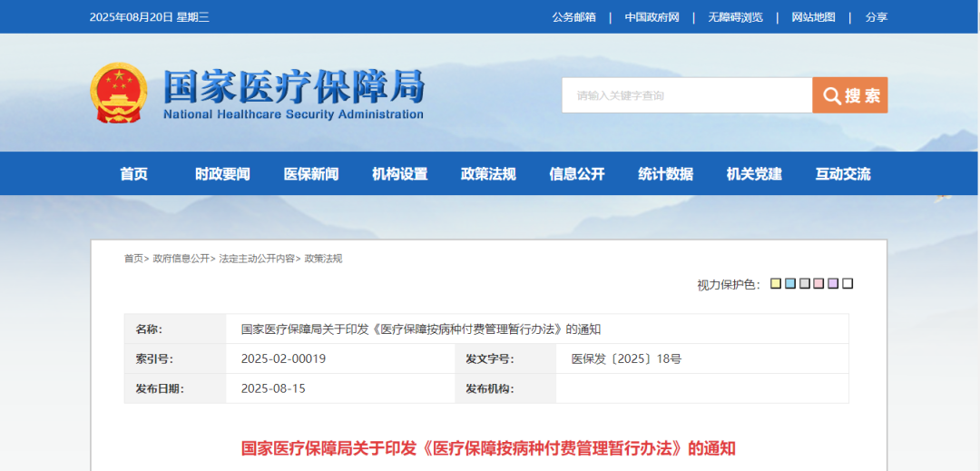
Task: Click the date 2025年08月20日 星期三
Action: (150, 17)
